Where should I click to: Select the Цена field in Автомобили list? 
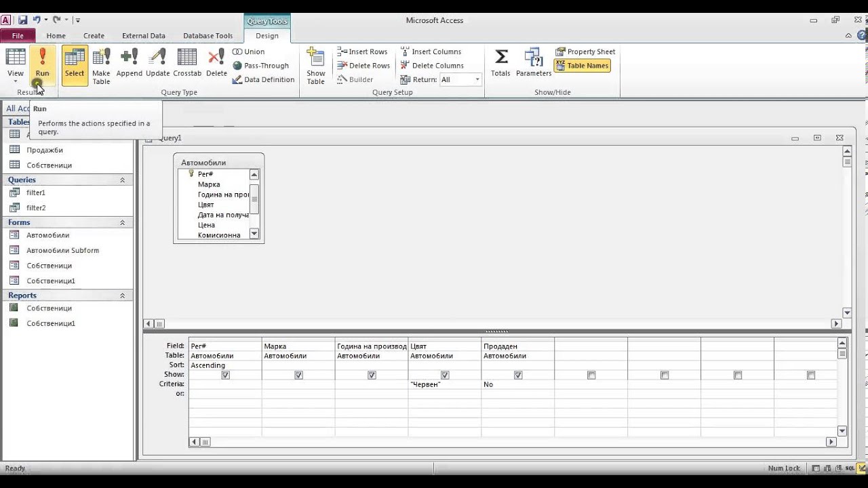(x=207, y=225)
